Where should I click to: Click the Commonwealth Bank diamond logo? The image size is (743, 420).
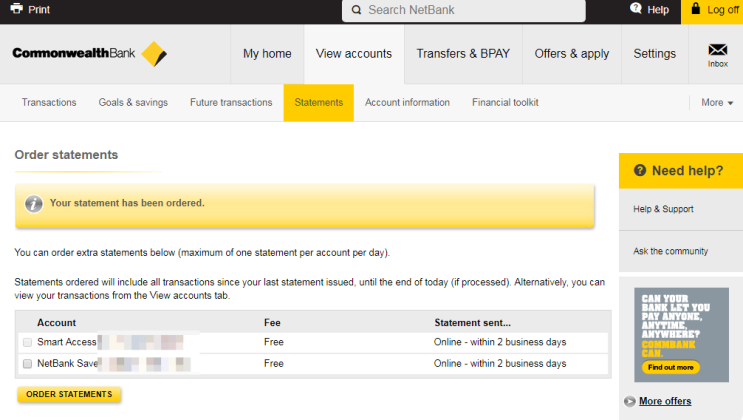click(x=154, y=54)
